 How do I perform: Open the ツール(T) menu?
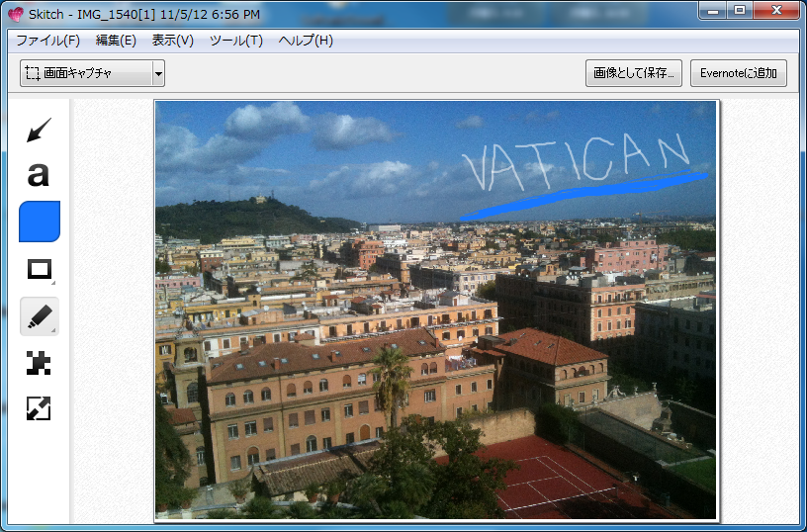pyautogui.click(x=236, y=41)
